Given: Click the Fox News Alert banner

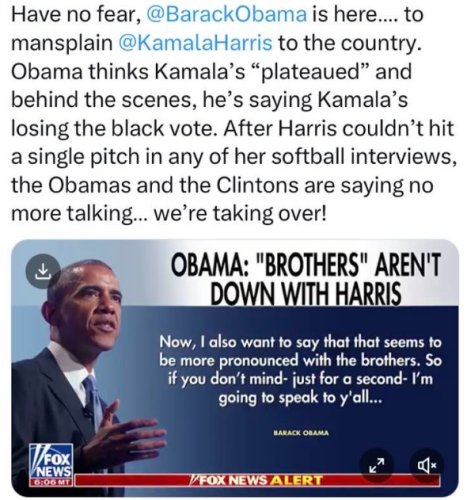Looking at the screenshot, I should tap(255, 480).
